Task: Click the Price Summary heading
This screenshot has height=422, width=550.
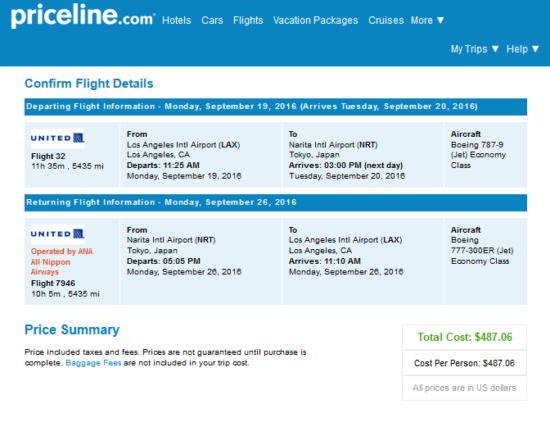Action: click(72, 330)
